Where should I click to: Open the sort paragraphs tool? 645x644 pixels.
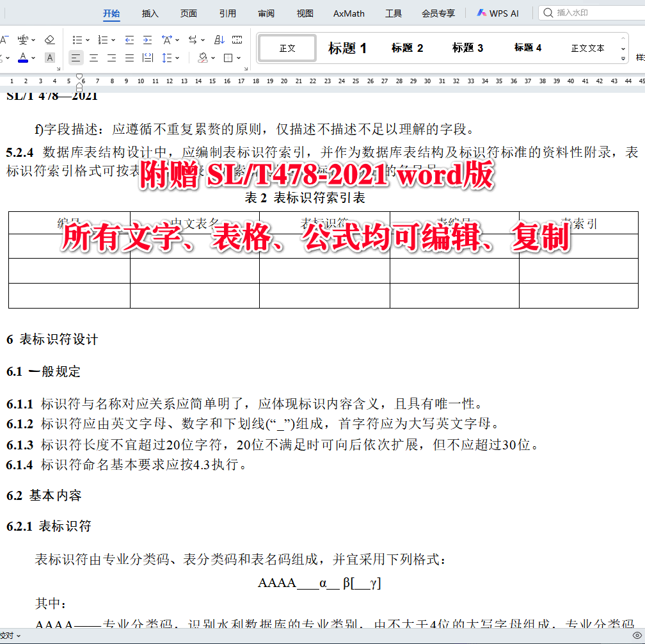coord(218,39)
